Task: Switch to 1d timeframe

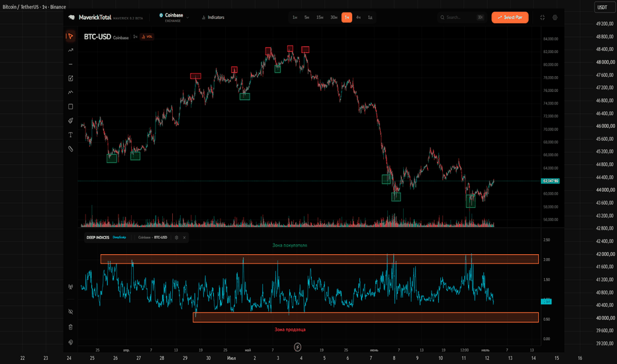Action: [370, 17]
